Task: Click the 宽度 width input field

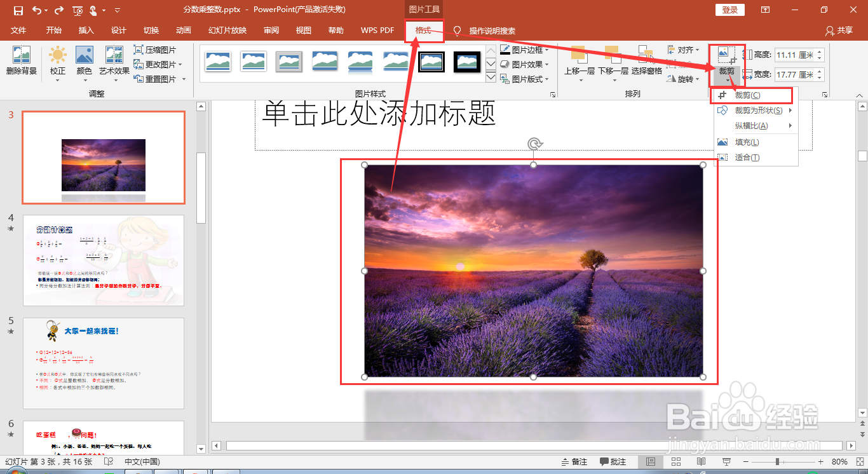Action: (794, 74)
